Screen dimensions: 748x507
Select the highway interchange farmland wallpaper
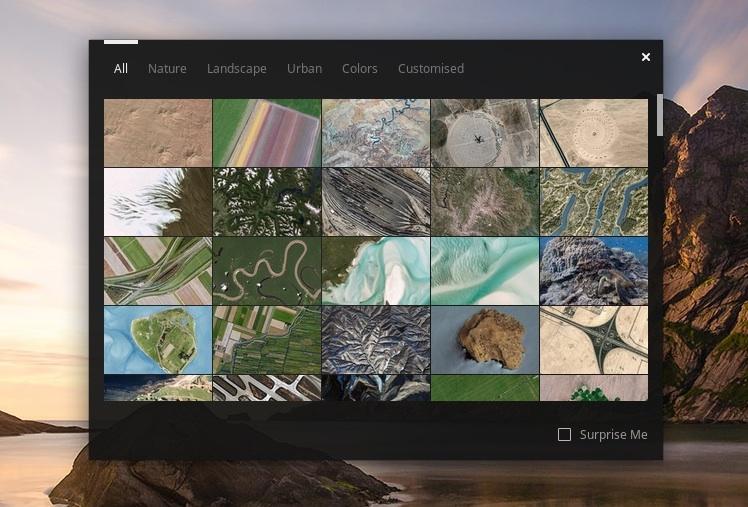(158, 271)
